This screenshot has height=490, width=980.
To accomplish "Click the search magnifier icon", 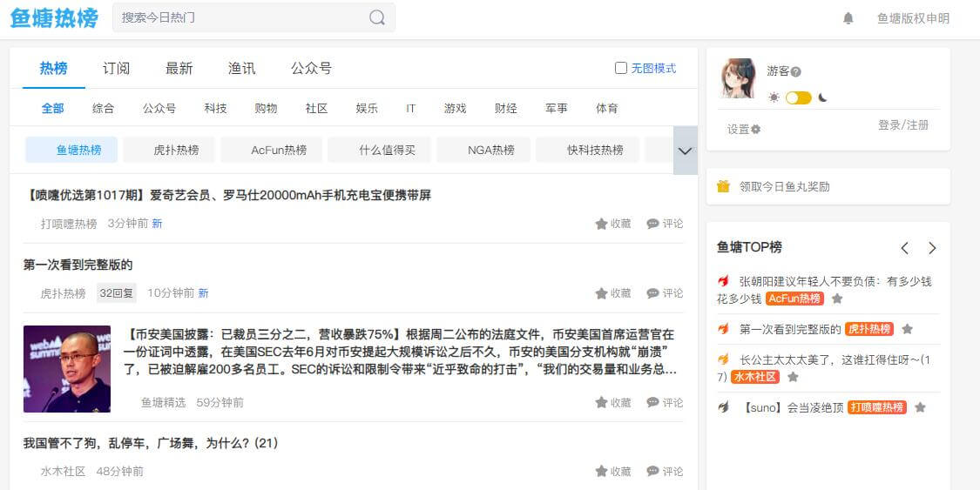I will click(377, 17).
